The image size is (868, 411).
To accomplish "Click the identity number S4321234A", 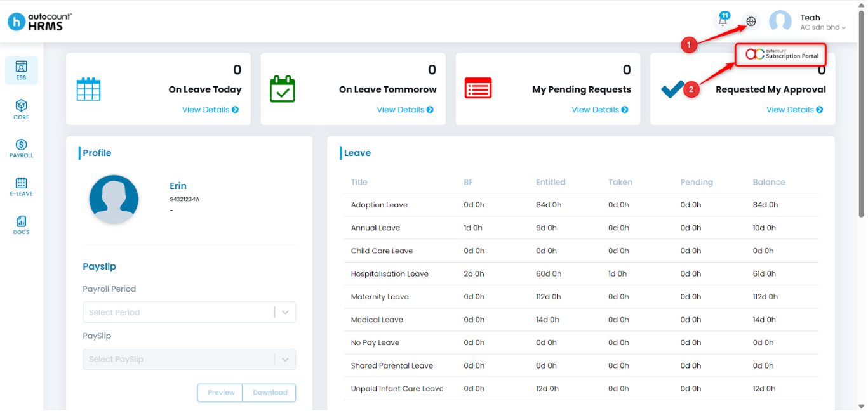I will click(x=184, y=199).
